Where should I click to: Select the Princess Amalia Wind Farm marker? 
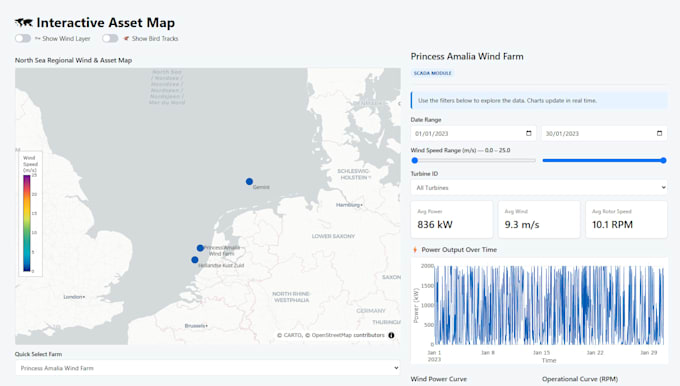200,248
